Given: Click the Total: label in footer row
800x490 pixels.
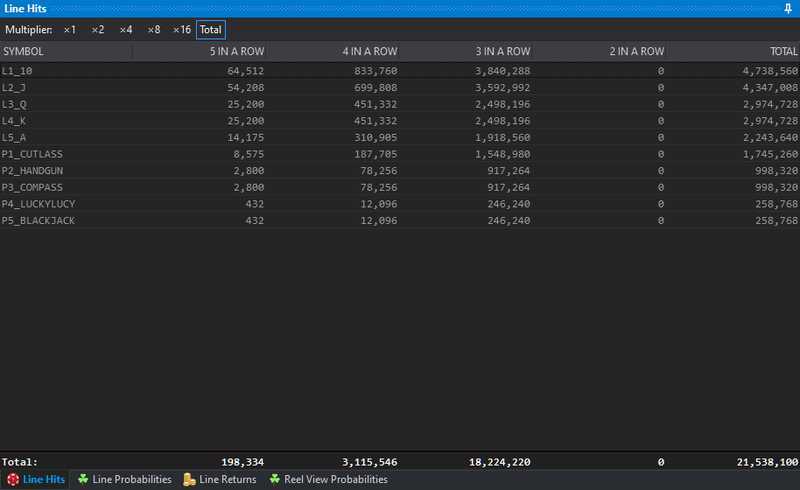Looking at the screenshot, I should 19,462.
